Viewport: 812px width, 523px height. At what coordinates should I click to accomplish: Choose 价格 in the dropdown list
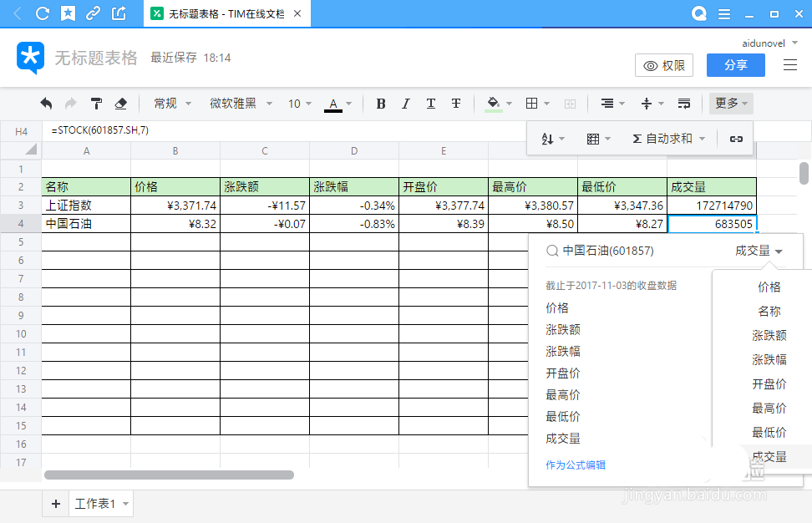click(769, 287)
